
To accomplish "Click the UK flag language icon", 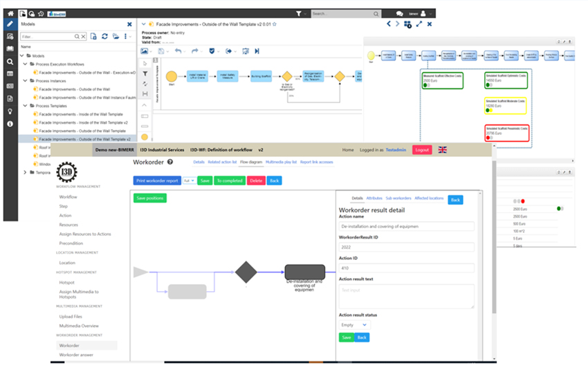I will (x=443, y=149).
